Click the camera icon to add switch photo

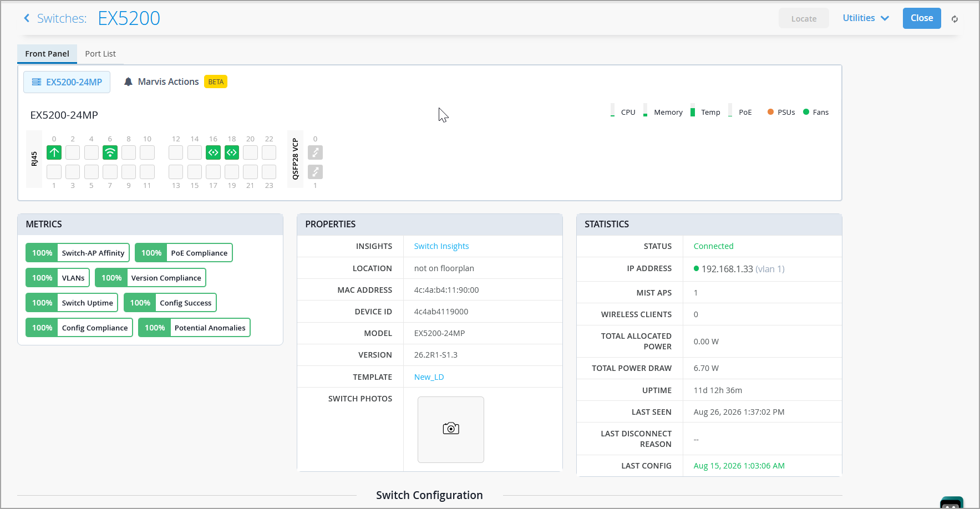click(451, 429)
